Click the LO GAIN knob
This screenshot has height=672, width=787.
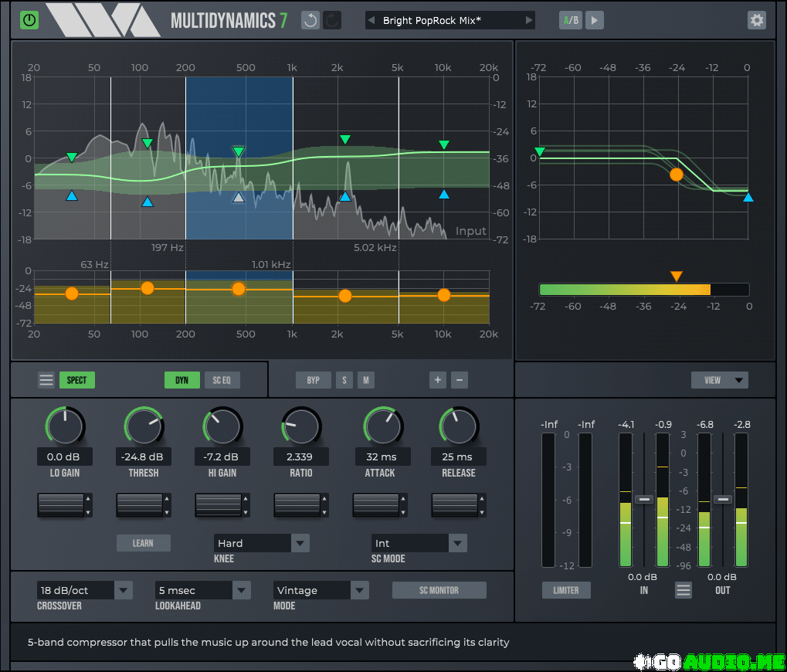coord(65,426)
